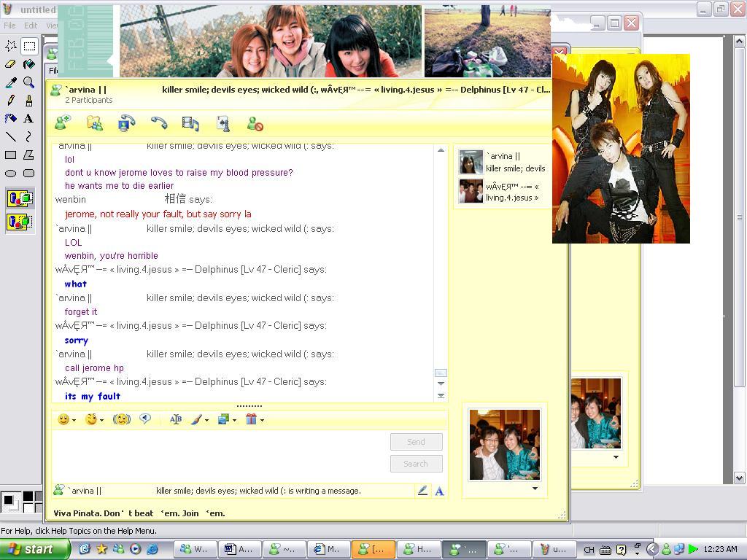Enable opaque selection option in Paint
Screen dimensions: 747x560
coord(20,198)
